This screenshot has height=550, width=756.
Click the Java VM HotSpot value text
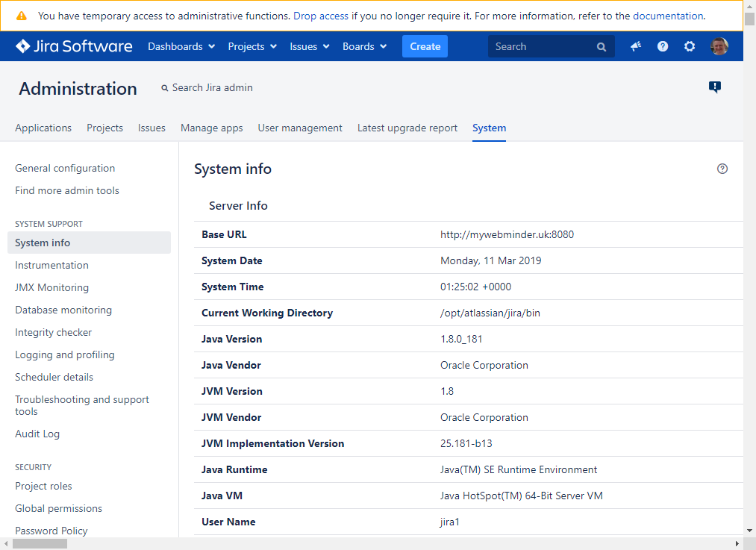521,496
